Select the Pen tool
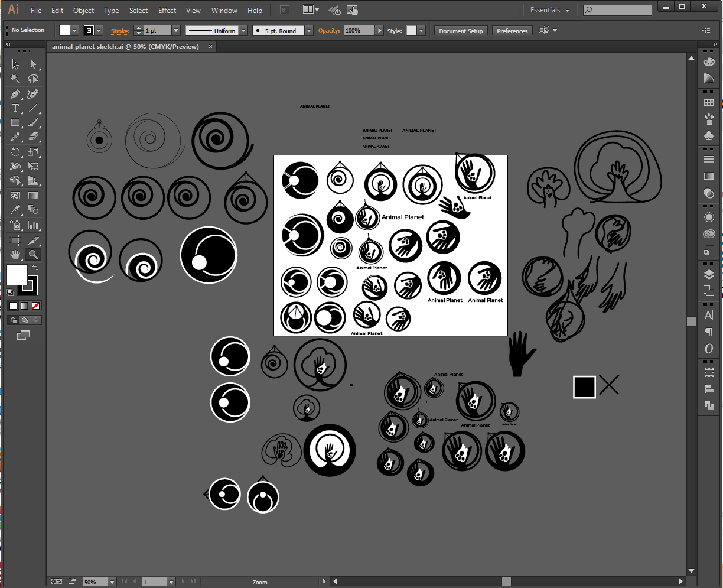 coord(15,94)
